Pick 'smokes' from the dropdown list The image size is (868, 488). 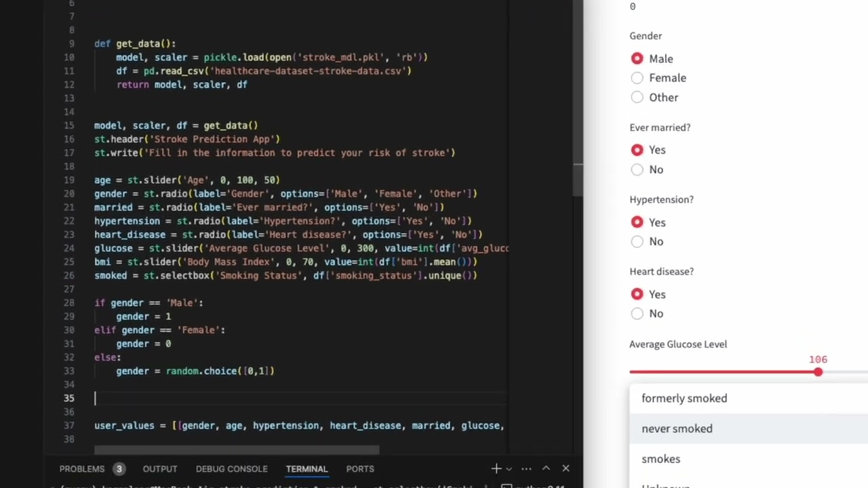coord(749,459)
